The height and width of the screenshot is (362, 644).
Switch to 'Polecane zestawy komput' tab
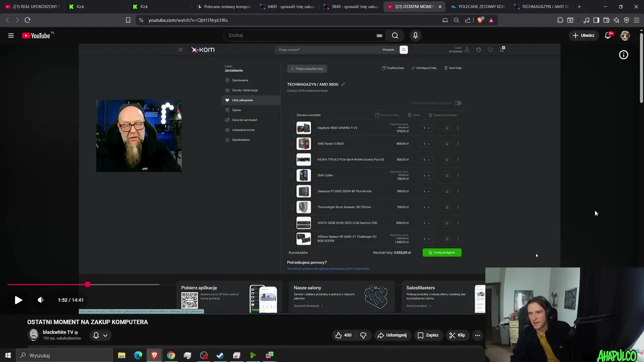pos(223,7)
